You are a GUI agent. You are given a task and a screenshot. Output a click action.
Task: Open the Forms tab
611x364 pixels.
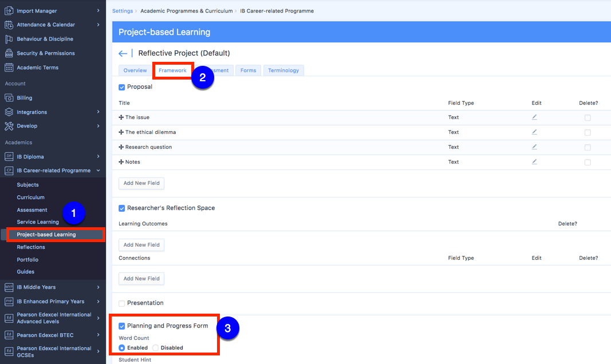(248, 70)
